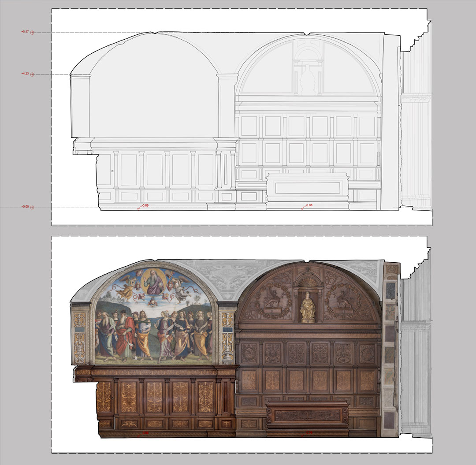Click the outlined statue in upper line drawing
Viewport: 476px width, 465px height.
pos(307,80)
